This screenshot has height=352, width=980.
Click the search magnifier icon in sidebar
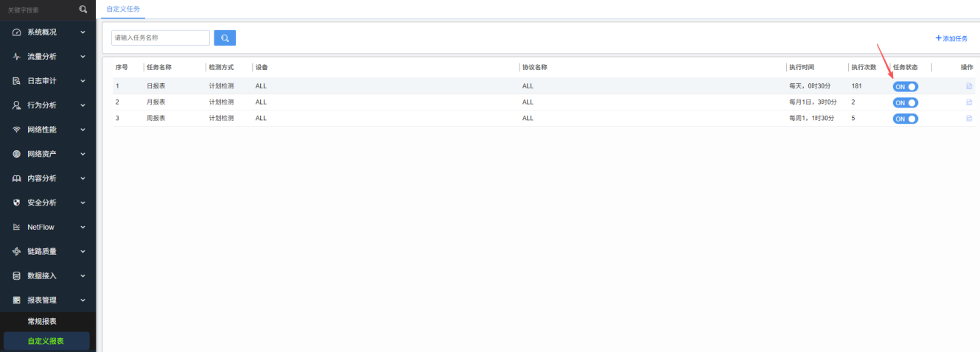pyautogui.click(x=83, y=10)
